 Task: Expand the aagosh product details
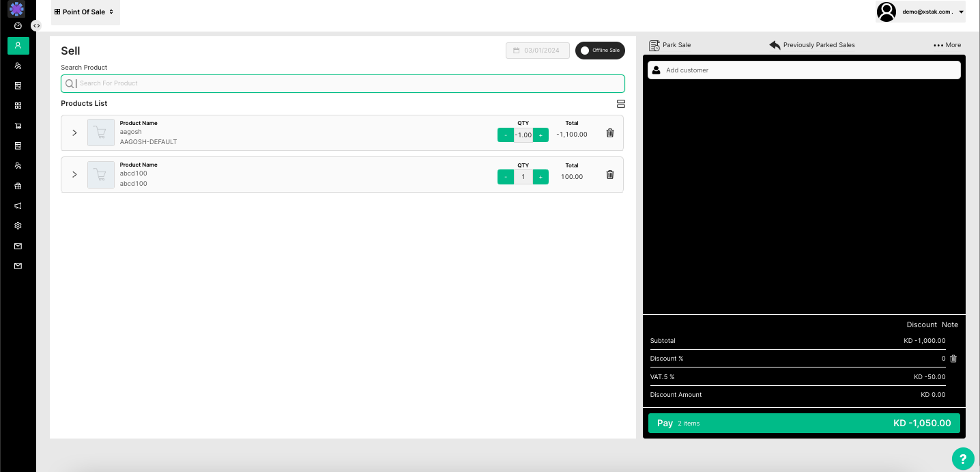tap(74, 133)
